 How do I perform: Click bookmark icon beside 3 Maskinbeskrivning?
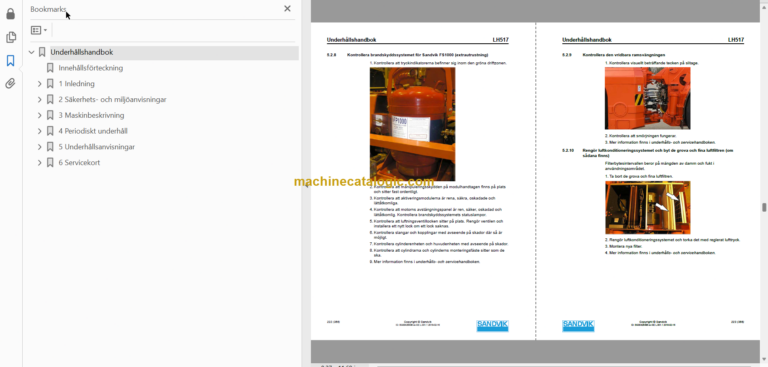point(50,115)
